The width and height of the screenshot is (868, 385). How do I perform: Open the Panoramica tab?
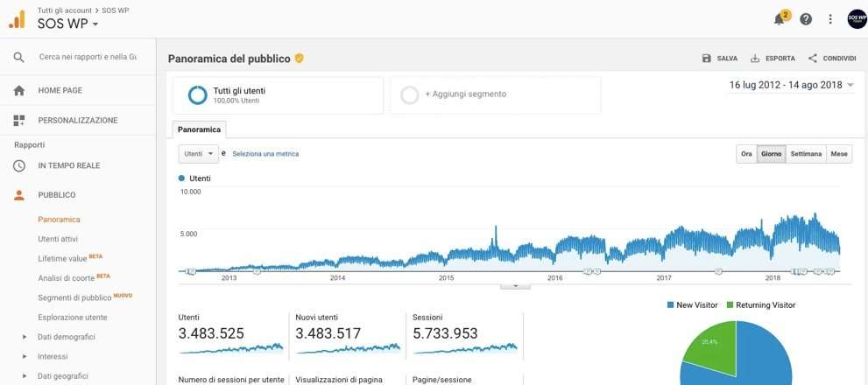click(199, 129)
